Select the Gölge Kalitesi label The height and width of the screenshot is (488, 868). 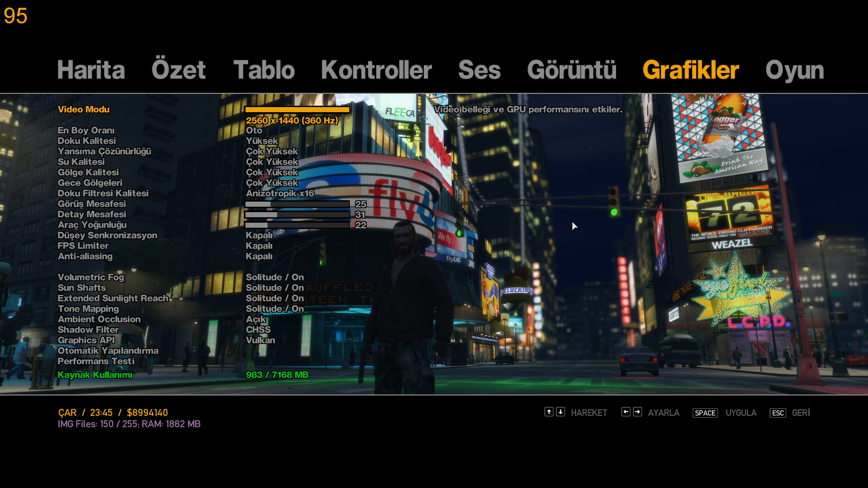pos(88,172)
